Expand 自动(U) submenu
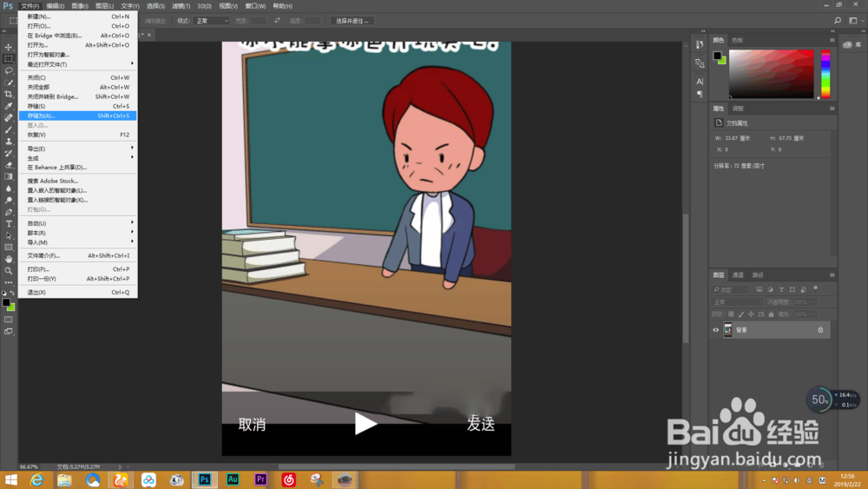This screenshot has width=868, height=489. [x=78, y=223]
